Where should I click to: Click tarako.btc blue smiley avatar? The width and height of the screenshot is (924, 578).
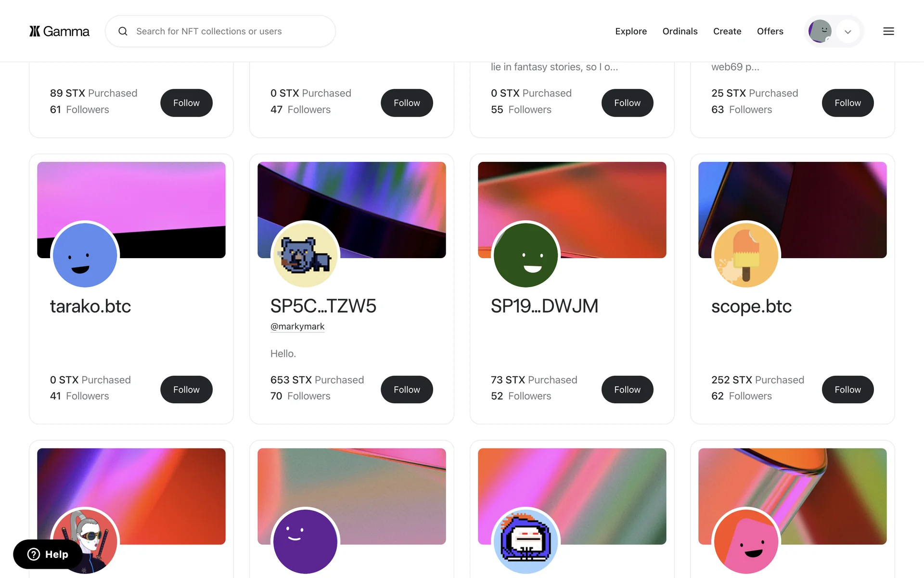click(85, 255)
